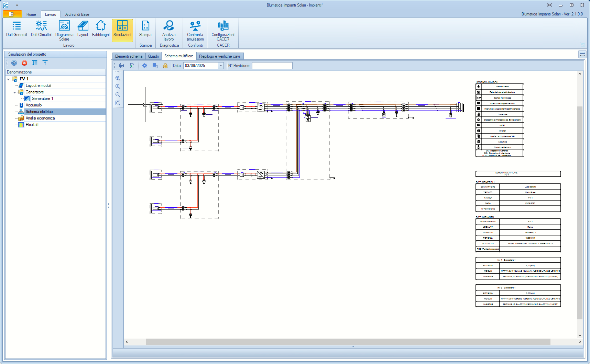Delete the simulation with the red X icon

click(x=24, y=63)
